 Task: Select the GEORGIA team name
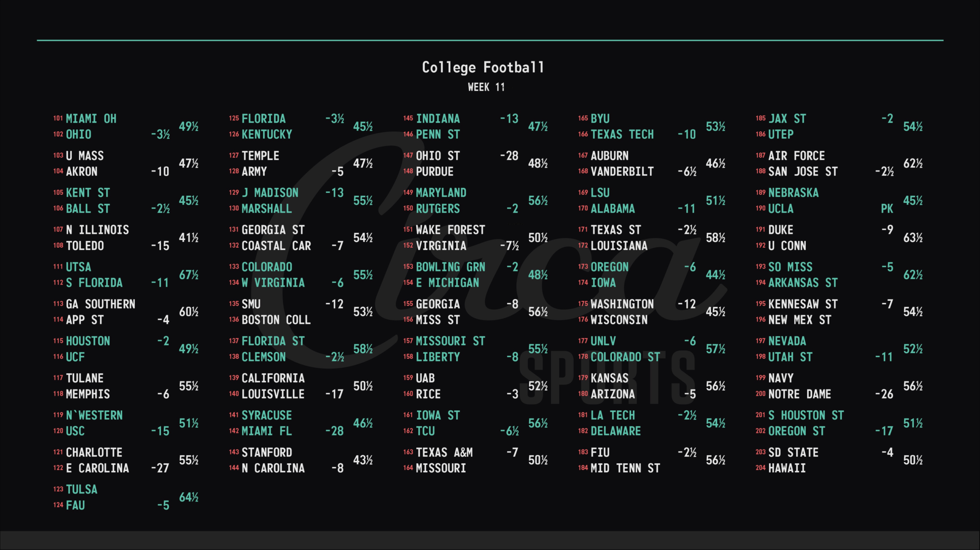(438, 304)
